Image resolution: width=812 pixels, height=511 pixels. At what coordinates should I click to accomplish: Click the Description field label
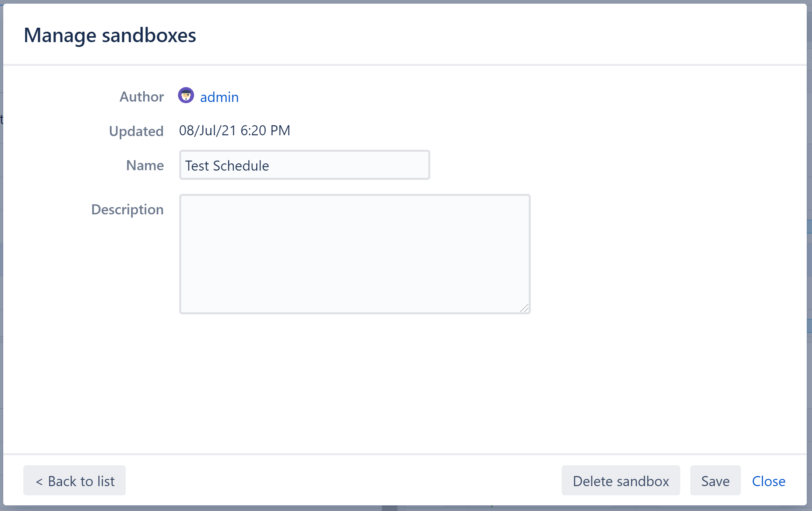tap(127, 209)
